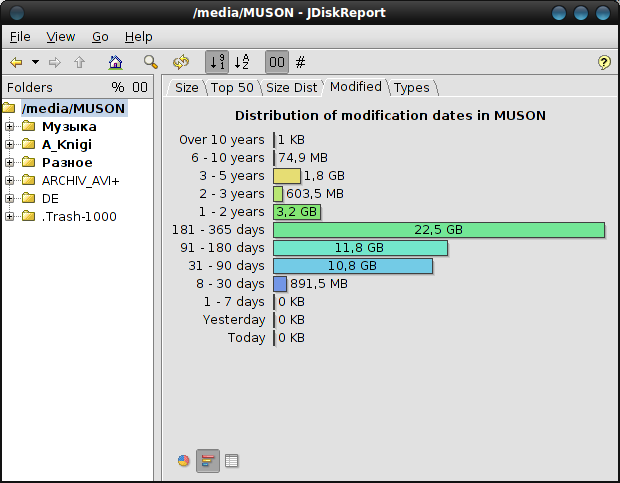Click the DE folder icon
The height and width of the screenshot is (483, 620).
(28, 198)
